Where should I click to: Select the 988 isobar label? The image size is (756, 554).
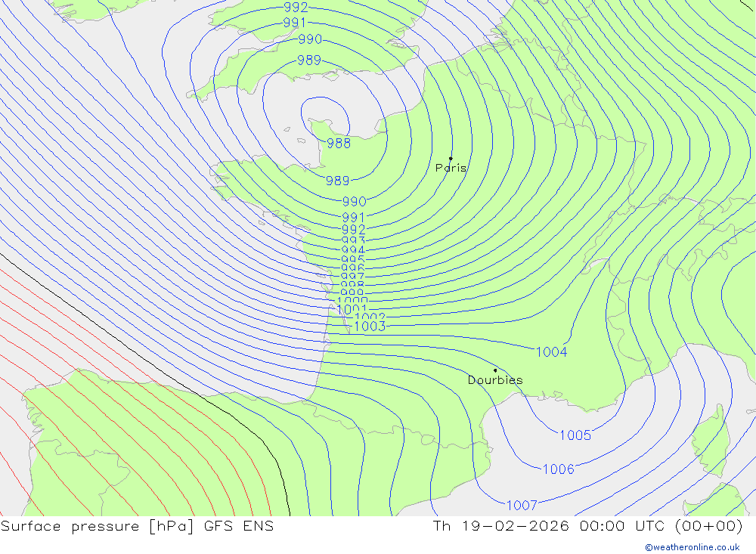tap(339, 143)
